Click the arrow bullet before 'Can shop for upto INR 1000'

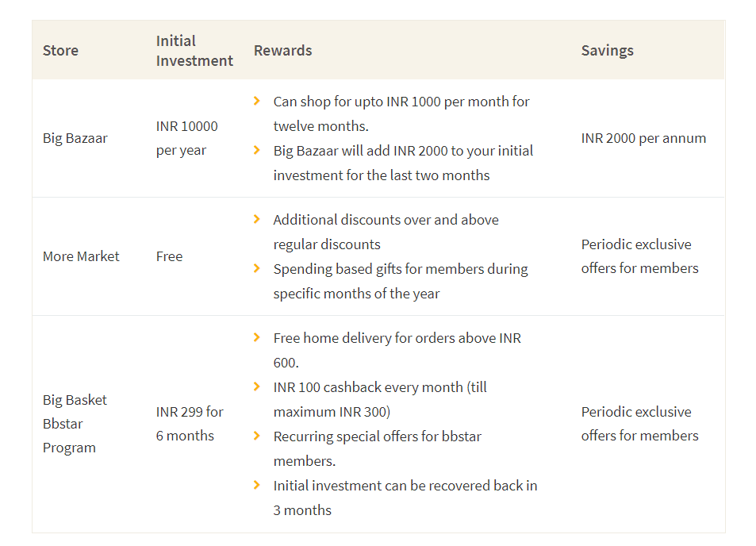256,102
